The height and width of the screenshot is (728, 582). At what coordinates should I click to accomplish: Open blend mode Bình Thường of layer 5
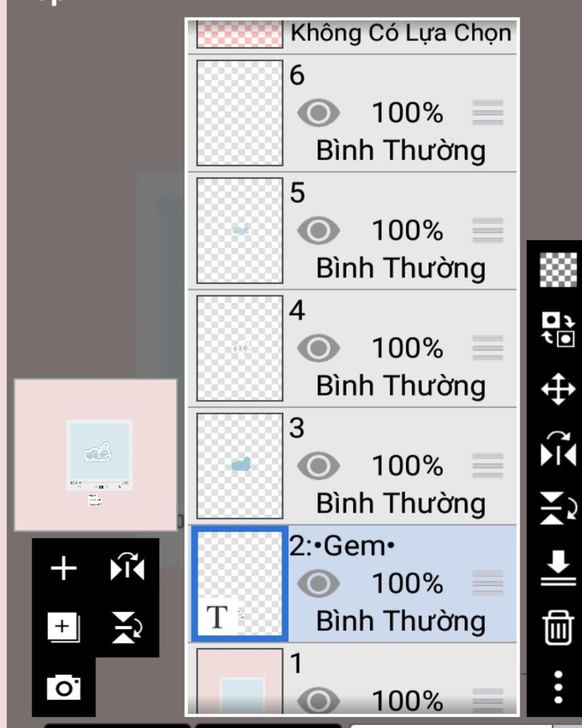click(x=401, y=268)
